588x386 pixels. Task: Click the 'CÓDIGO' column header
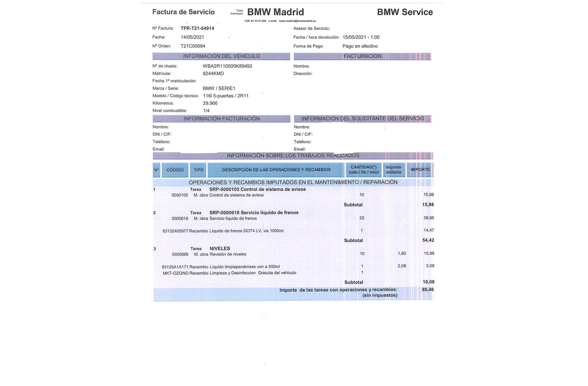click(x=175, y=170)
